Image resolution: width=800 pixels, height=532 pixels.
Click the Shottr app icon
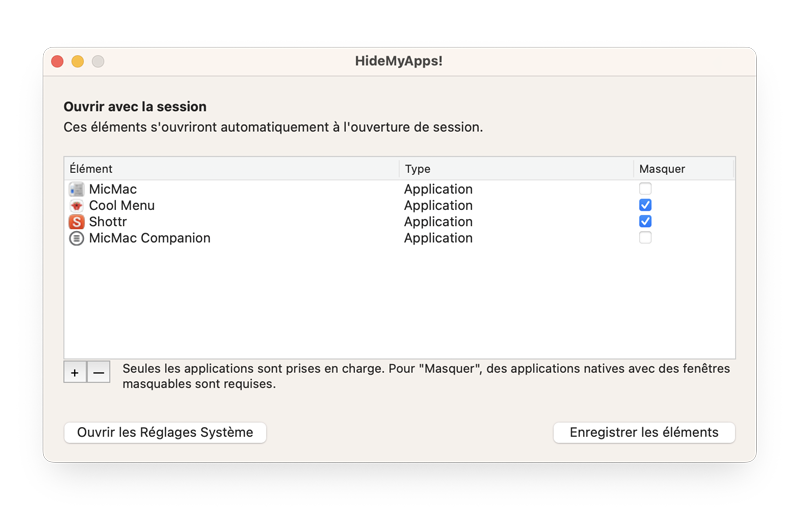click(x=77, y=222)
